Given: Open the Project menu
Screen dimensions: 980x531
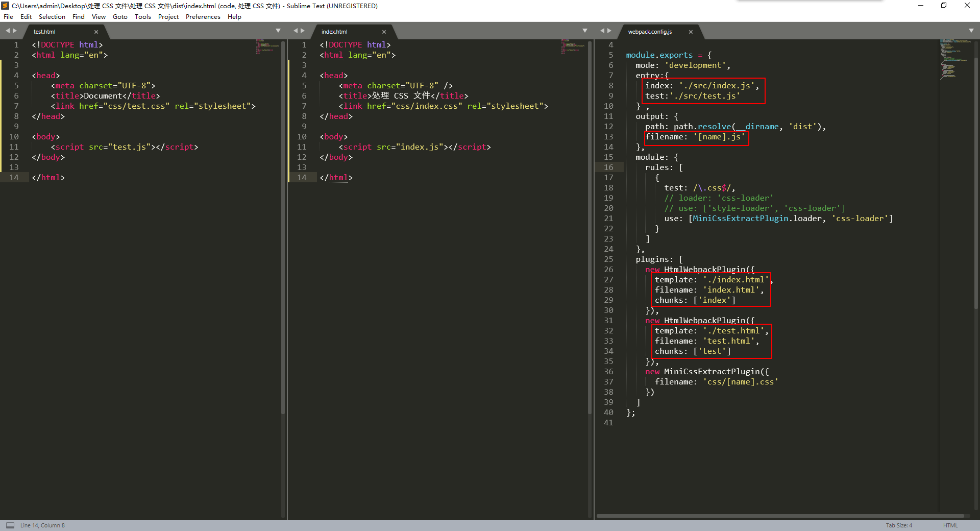Looking at the screenshot, I should pyautogui.click(x=168, y=16).
